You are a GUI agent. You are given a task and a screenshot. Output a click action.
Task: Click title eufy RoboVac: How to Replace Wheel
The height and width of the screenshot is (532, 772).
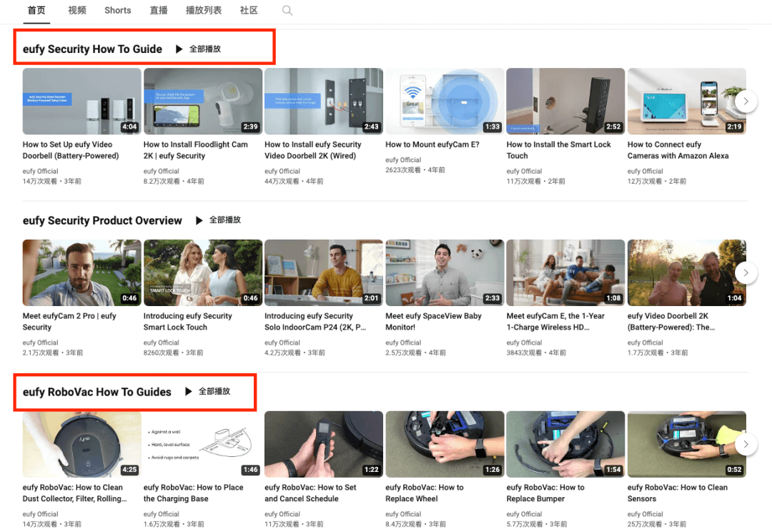pos(425,493)
